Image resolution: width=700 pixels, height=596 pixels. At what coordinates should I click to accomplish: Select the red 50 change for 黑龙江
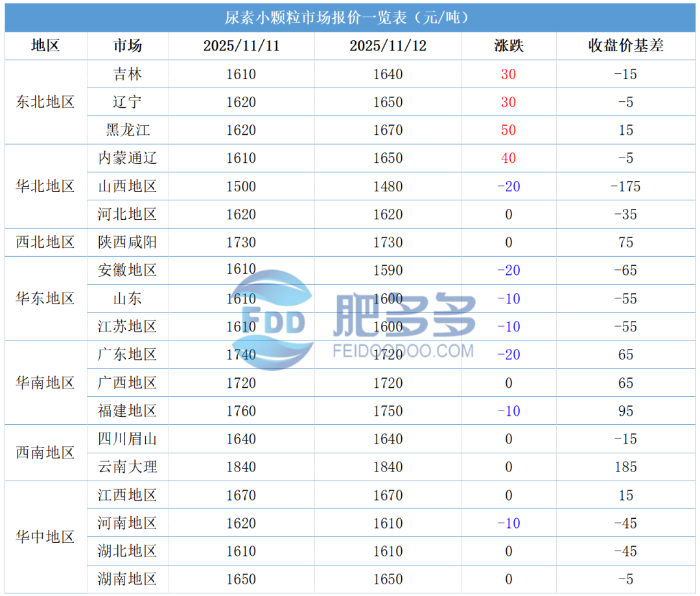(x=509, y=130)
